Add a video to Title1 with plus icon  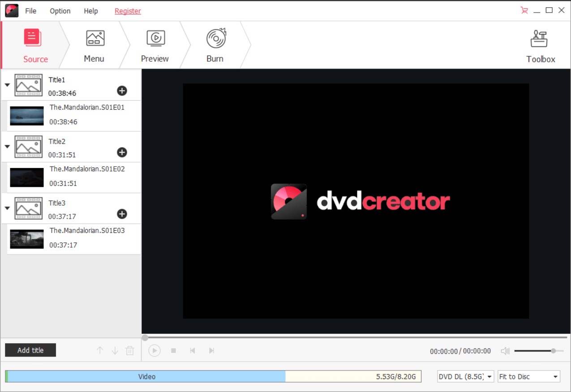[x=122, y=91]
